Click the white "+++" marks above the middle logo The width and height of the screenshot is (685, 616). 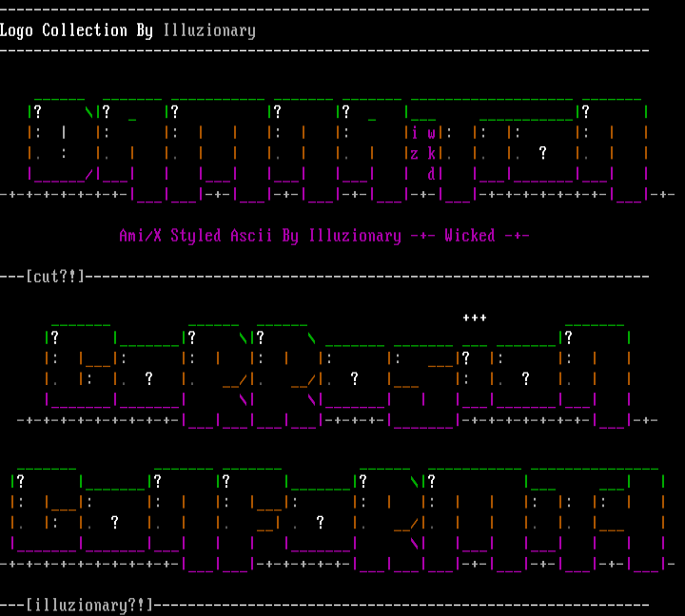pos(474,317)
